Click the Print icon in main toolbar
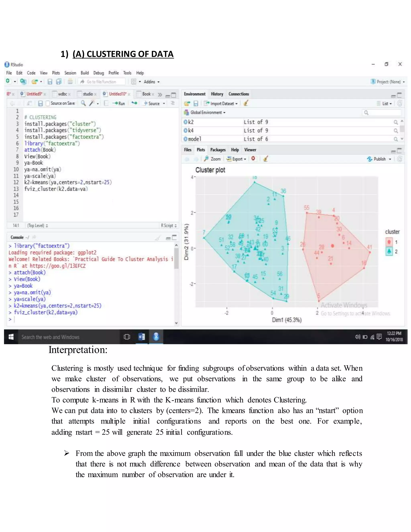This screenshot has width=411, height=532. 70,81
